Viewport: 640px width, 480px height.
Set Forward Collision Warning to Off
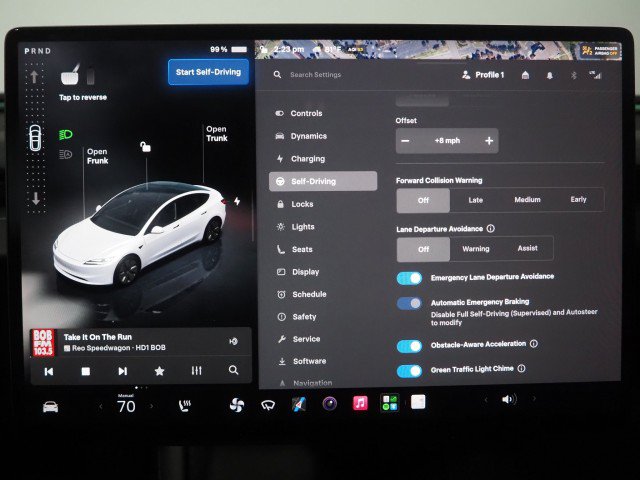pos(423,200)
